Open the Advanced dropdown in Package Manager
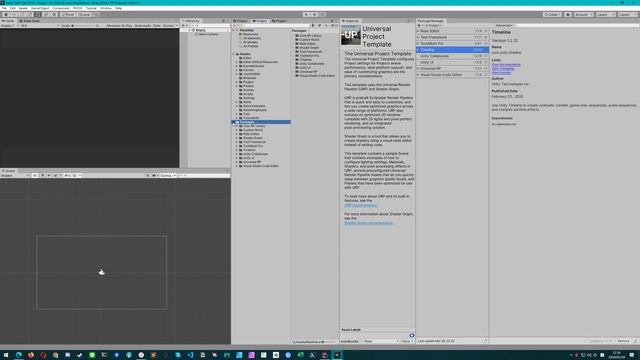The width and height of the screenshot is (640, 360). click(x=504, y=26)
